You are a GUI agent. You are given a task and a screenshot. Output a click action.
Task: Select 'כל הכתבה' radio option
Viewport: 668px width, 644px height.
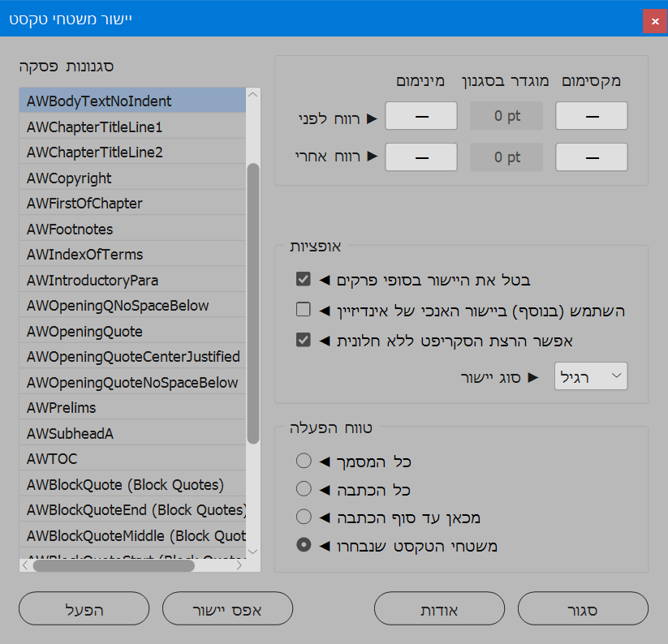click(x=304, y=488)
